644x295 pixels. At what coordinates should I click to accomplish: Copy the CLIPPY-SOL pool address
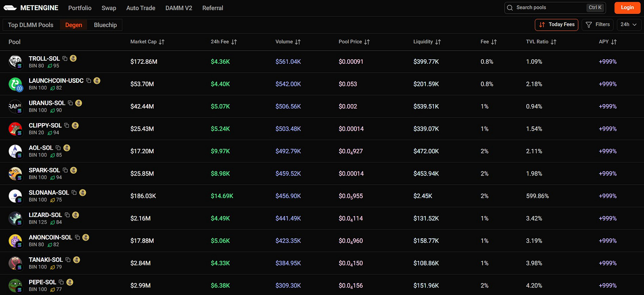[67, 125]
